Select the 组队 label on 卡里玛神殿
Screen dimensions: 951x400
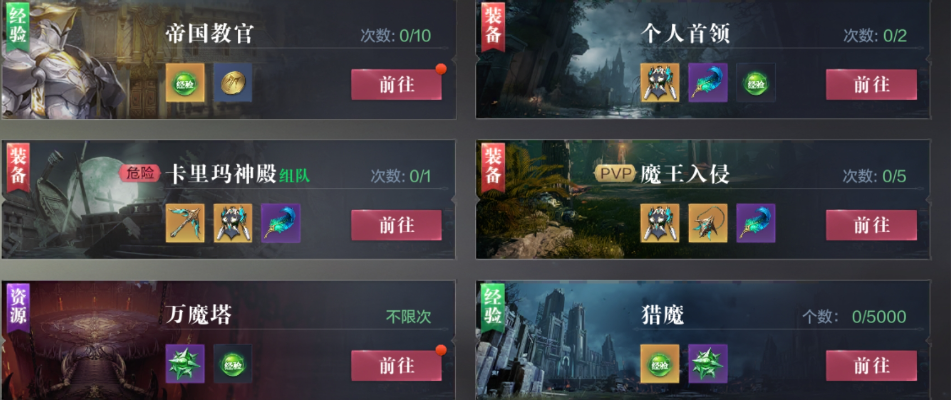[x=294, y=176]
